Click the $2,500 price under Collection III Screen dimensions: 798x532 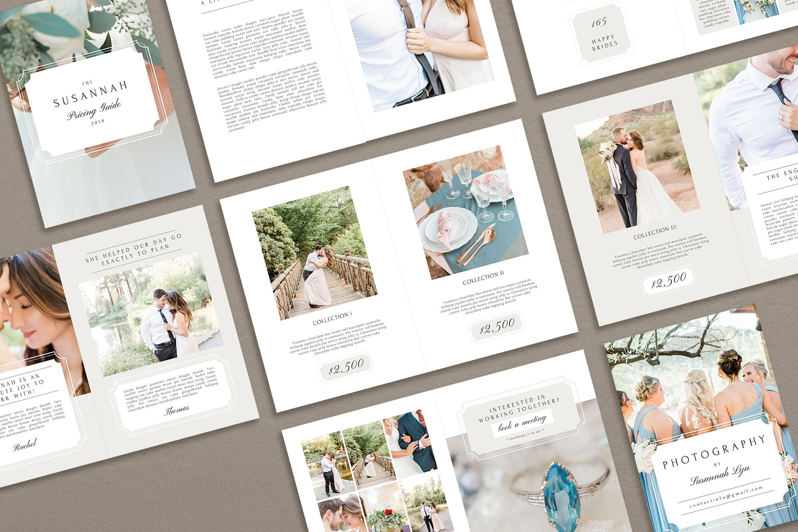point(668,280)
